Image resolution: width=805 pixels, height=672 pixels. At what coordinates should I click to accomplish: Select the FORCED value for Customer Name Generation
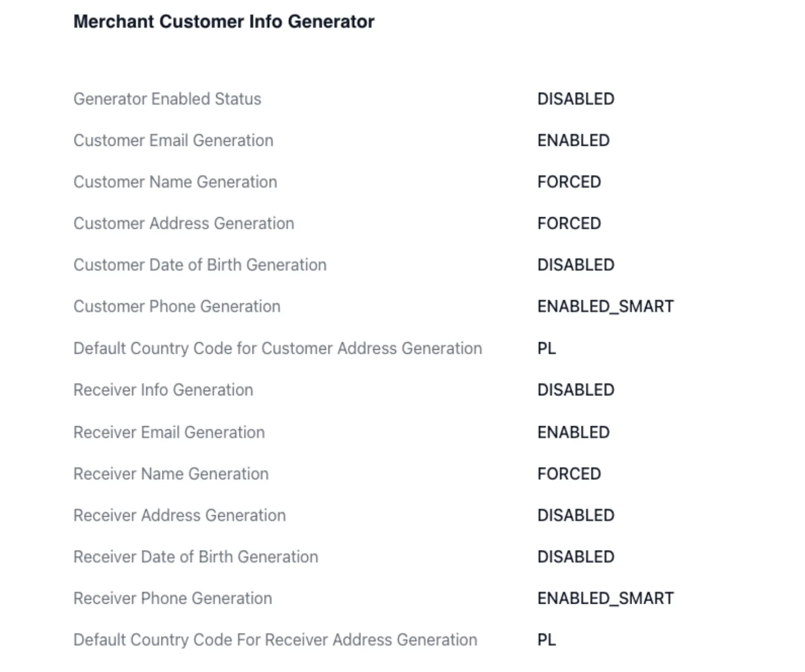click(569, 182)
